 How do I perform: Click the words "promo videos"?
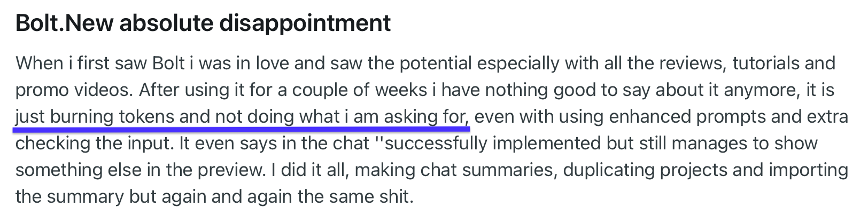tap(73, 90)
